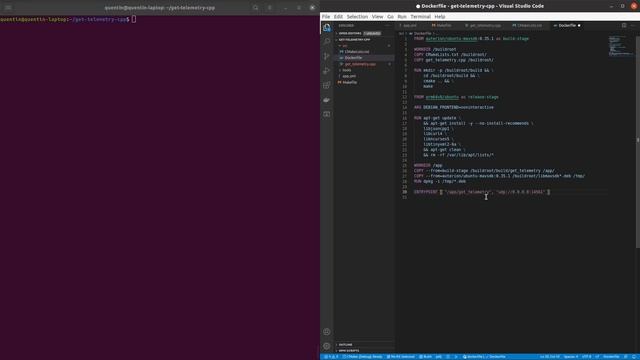Click the unsaved badge beside Open Editors
The image size is (640, 360).
pyautogui.click(x=372, y=33)
